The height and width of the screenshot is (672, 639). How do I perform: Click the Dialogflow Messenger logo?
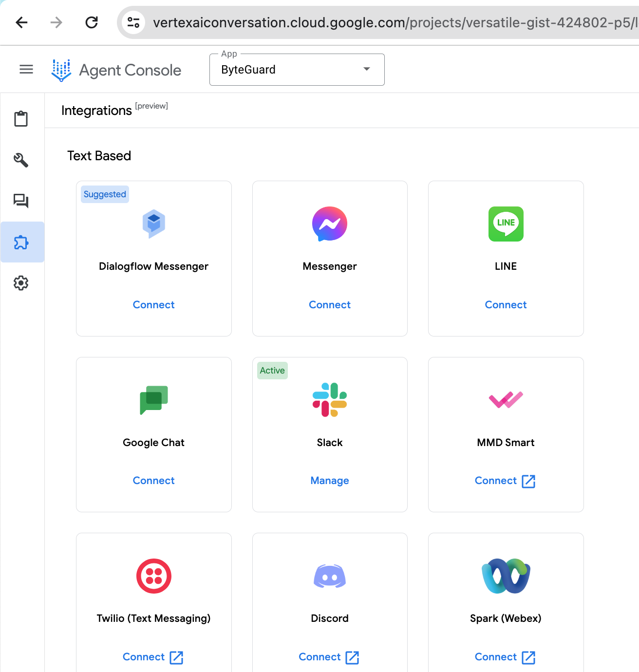click(154, 224)
